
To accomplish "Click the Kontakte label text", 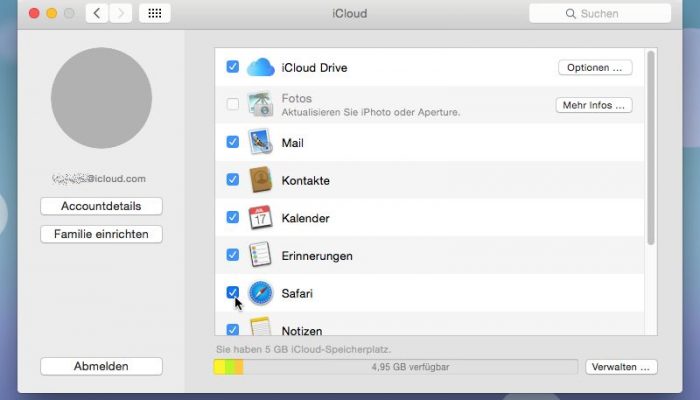I will pyautogui.click(x=305, y=181).
